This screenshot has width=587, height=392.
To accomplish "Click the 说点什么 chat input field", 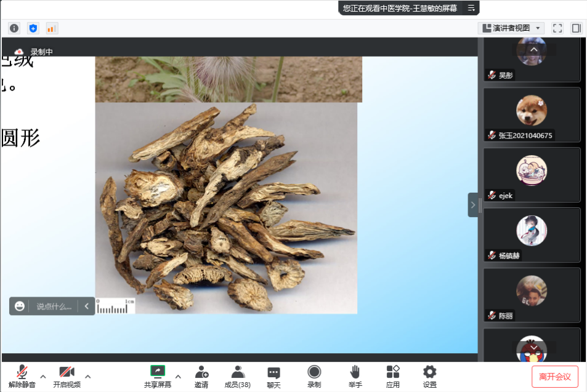I will pyautogui.click(x=54, y=306).
